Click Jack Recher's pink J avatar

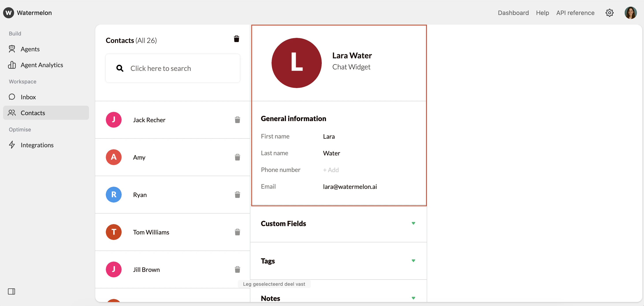click(x=114, y=120)
